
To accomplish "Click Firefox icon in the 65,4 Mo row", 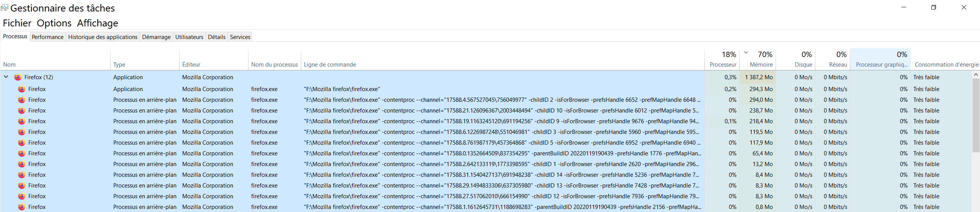I will click(22, 153).
